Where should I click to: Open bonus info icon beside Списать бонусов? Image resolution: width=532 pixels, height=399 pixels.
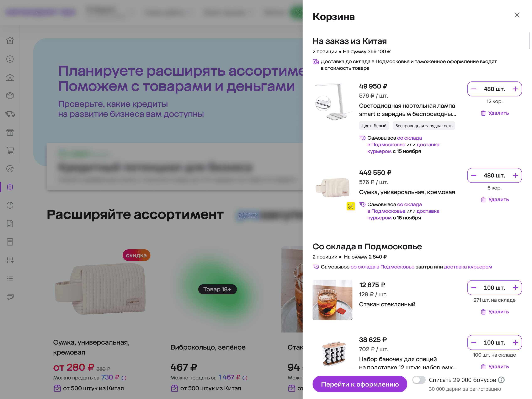(x=501, y=380)
